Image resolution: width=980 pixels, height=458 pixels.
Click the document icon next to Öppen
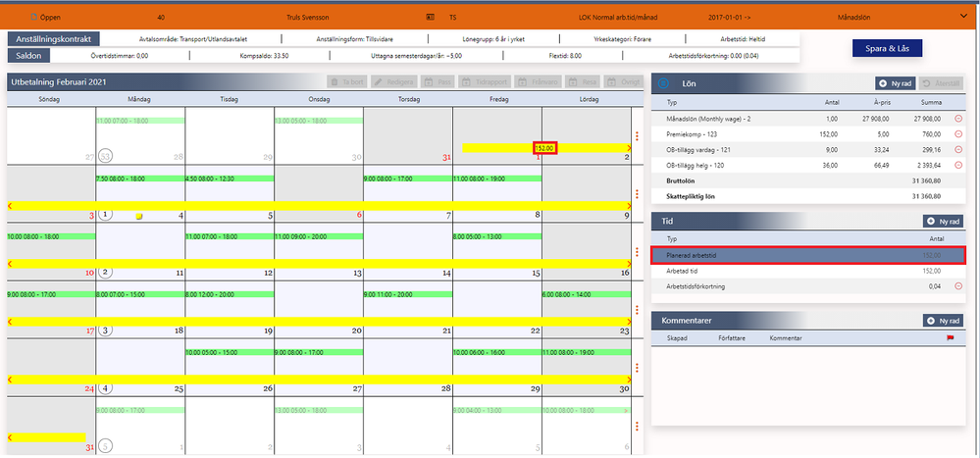pyautogui.click(x=33, y=18)
